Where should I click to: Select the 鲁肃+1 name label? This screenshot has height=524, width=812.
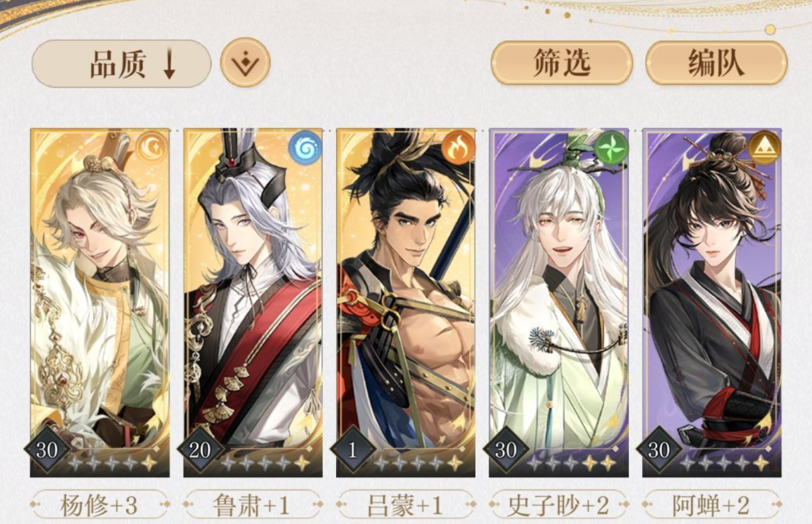pos(252,504)
